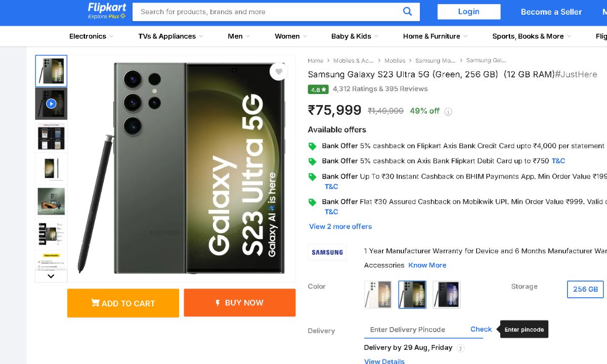This screenshot has height=364, width=607.
Task: Click the ADD TO CART button
Action: click(123, 303)
